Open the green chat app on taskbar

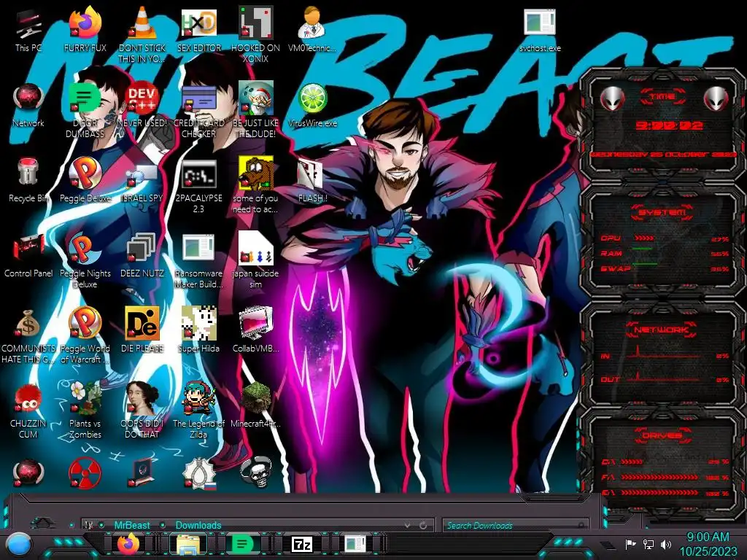(242, 544)
